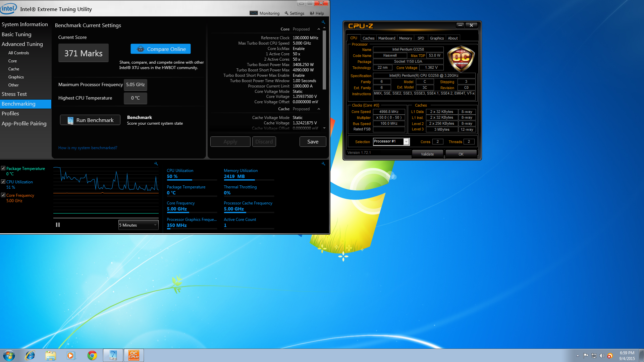Open the Processor #1 selection dropdown in CPU-Z
Image resolution: width=644 pixels, height=362 pixels.
point(406,142)
